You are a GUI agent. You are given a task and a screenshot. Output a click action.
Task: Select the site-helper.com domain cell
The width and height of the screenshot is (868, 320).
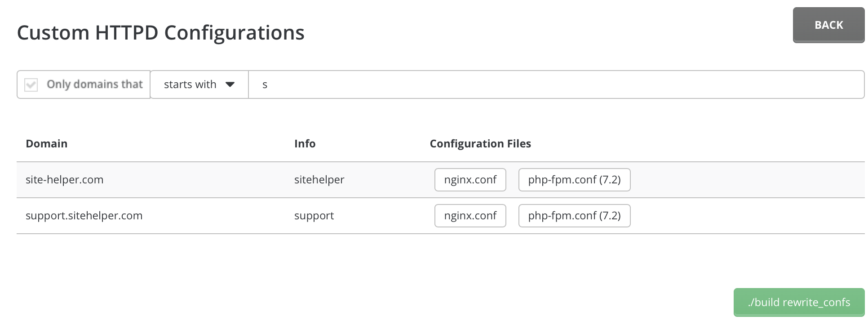65,180
